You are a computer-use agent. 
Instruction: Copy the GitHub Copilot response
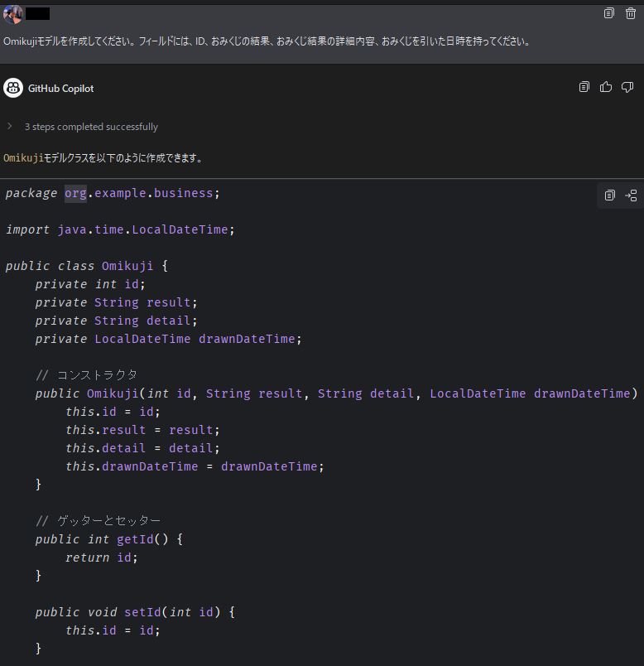point(584,87)
